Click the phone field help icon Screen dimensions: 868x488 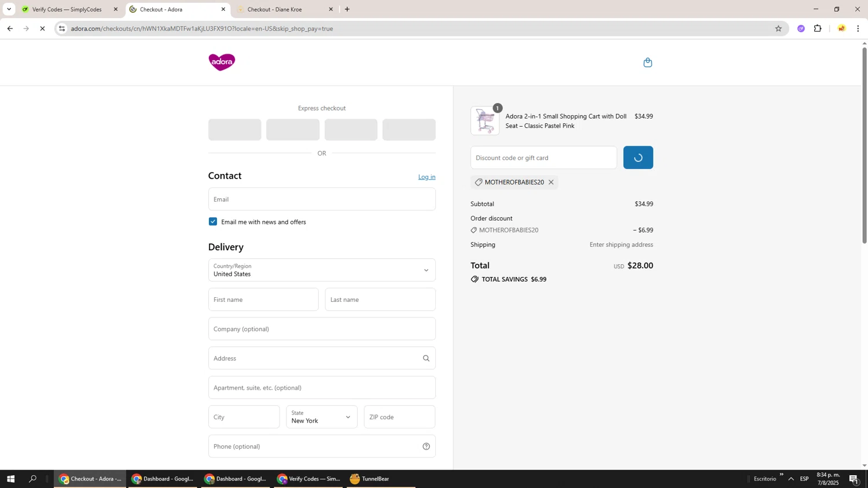point(426,446)
